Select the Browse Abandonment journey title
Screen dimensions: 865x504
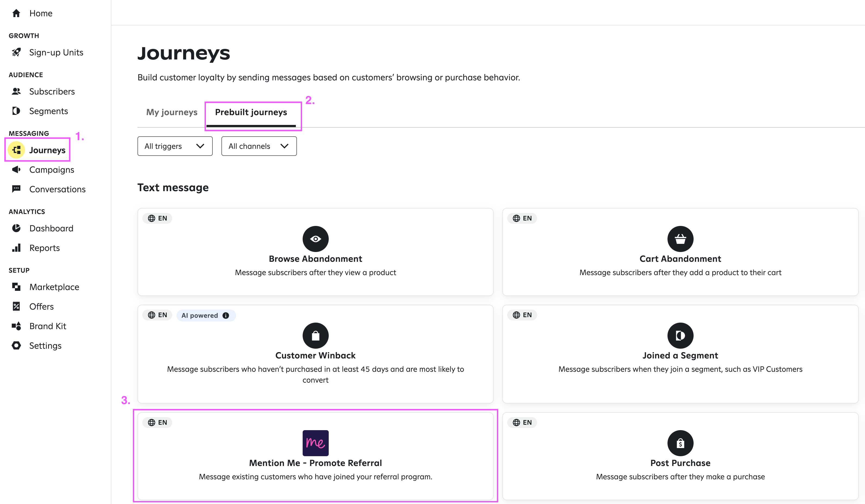[x=315, y=259]
